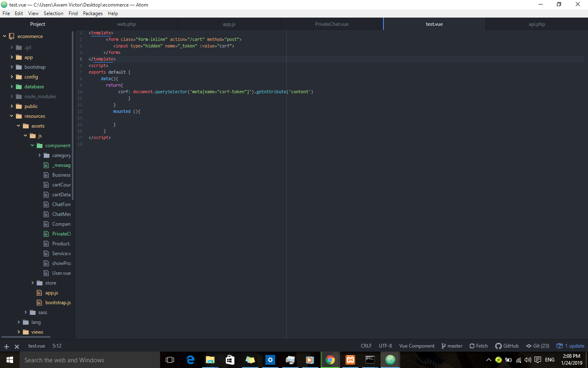The height and width of the screenshot is (368, 588).
Task: Open the Compan file in tree
Action: click(61, 224)
